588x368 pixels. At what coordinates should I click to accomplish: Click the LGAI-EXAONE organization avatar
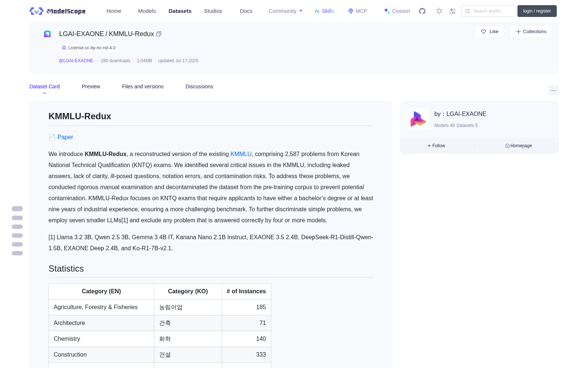point(418,119)
